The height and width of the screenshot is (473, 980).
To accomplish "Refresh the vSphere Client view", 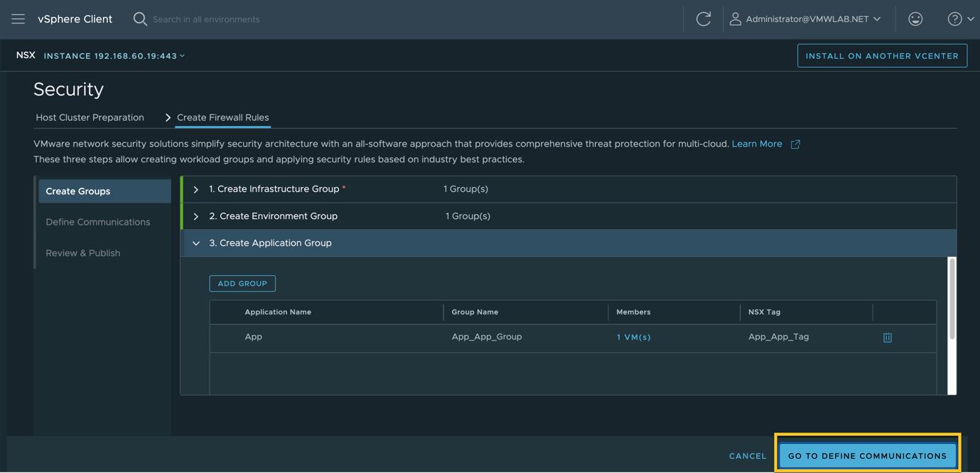I will [704, 19].
